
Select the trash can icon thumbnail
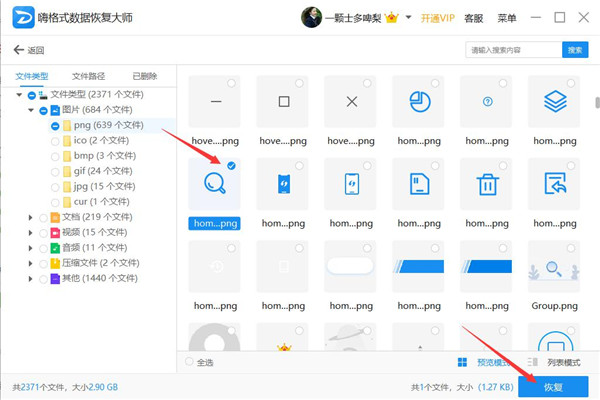(488, 184)
